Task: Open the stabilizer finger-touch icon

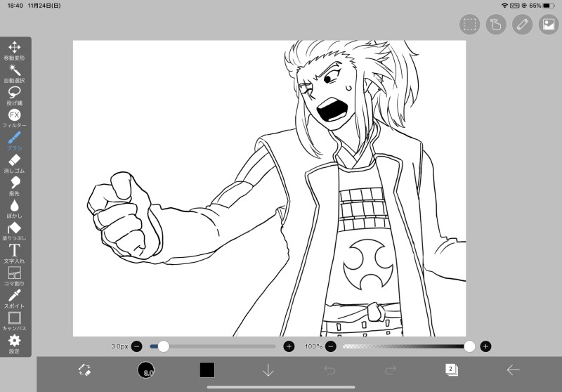Action: (496, 25)
